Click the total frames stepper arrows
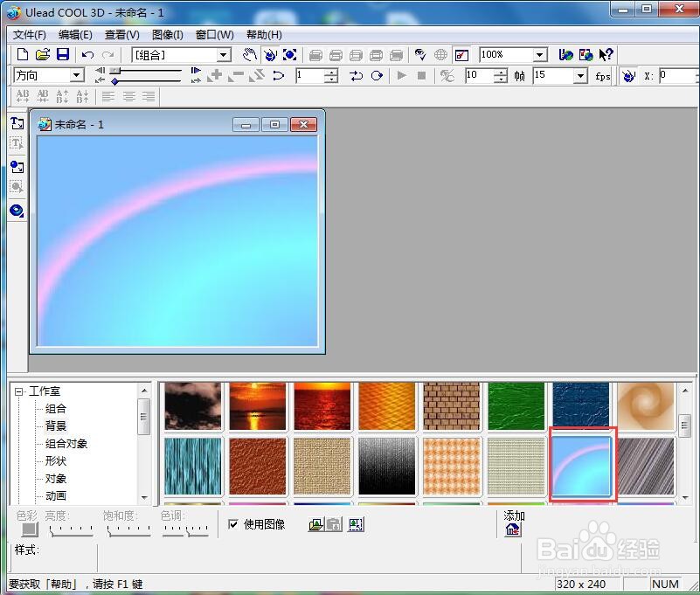 [x=501, y=75]
